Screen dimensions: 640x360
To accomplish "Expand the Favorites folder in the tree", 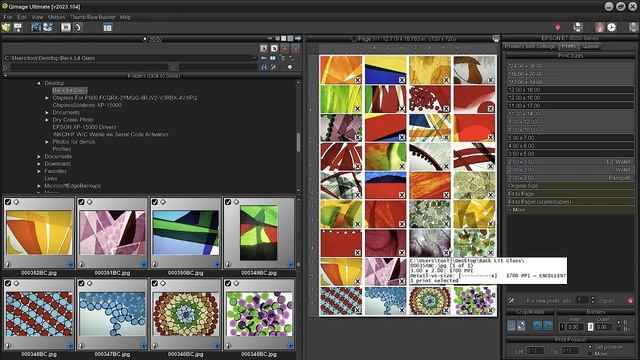I will 39,171.
